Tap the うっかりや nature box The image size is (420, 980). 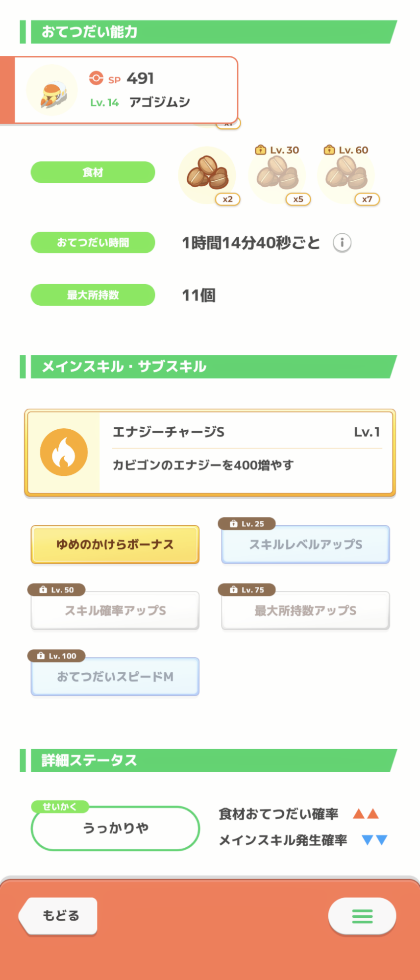(115, 828)
